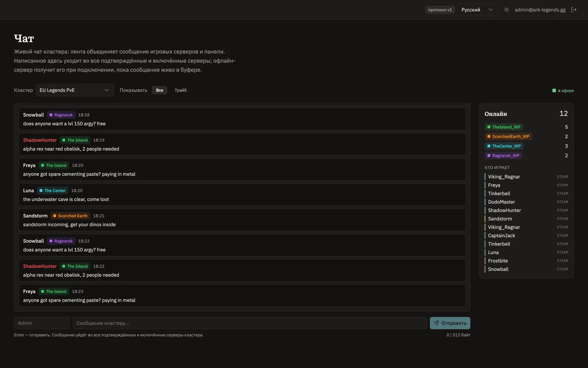This screenshot has width=588, height=368.
Task: Click the протокол v1 badge
Action: [x=440, y=10]
